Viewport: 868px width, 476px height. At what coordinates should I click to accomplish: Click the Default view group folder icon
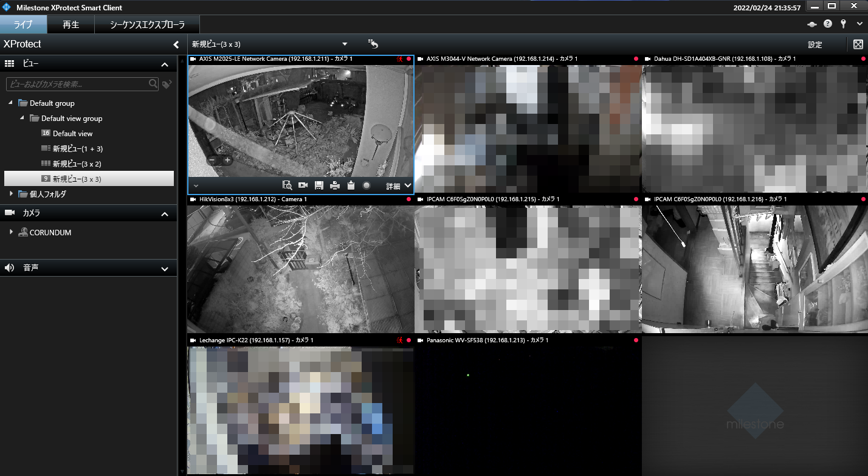pyautogui.click(x=35, y=118)
